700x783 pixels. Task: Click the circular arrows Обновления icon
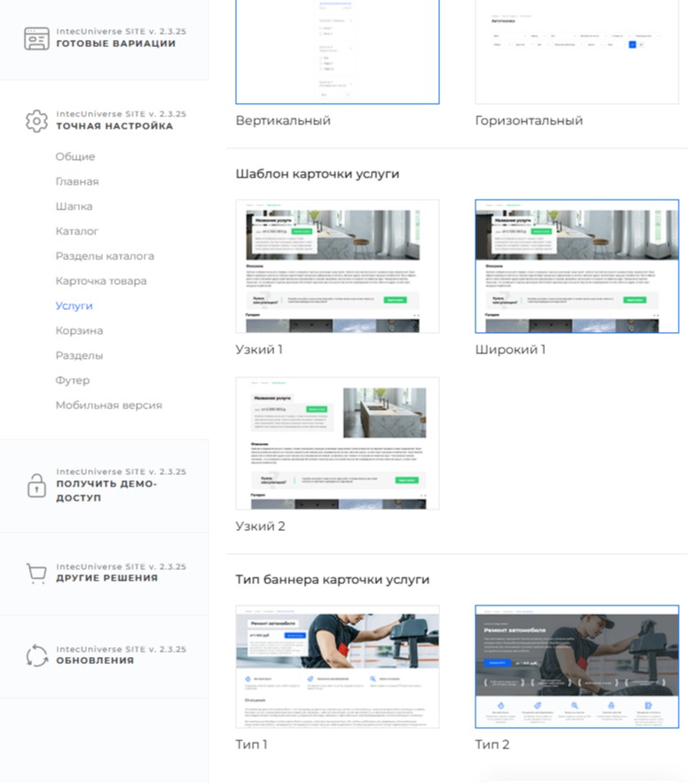36,656
